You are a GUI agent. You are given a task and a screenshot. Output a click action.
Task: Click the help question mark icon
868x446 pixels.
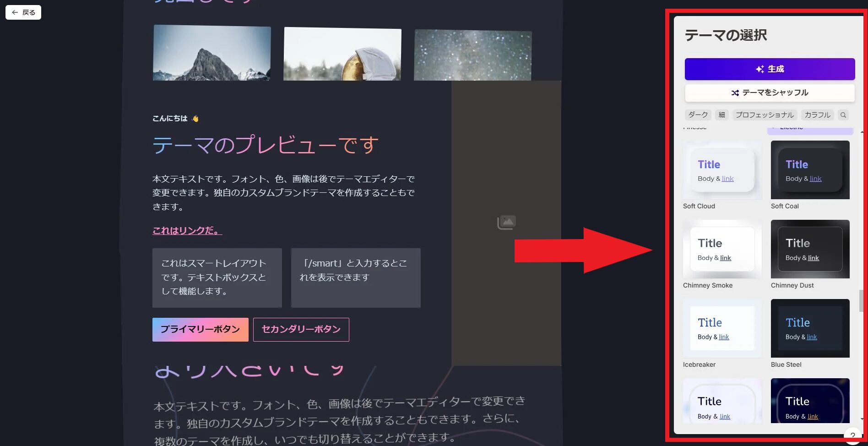(x=852, y=436)
